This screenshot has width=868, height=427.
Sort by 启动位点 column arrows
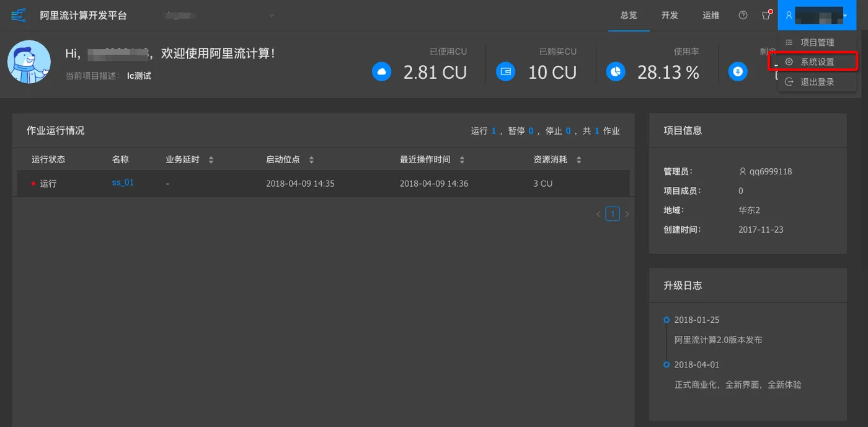coord(311,160)
